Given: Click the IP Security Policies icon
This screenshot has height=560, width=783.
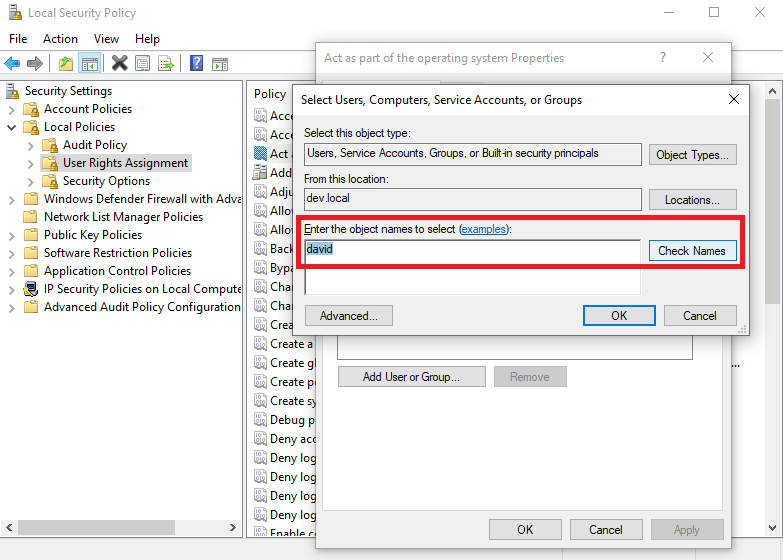Looking at the screenshot, I should (x=31, y=289).
